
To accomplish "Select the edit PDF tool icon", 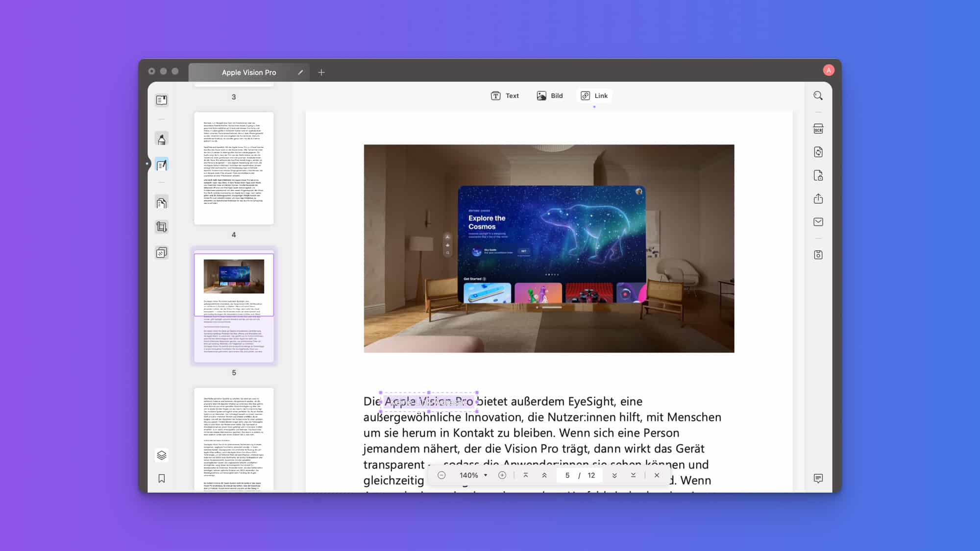I will click(162, 165).
